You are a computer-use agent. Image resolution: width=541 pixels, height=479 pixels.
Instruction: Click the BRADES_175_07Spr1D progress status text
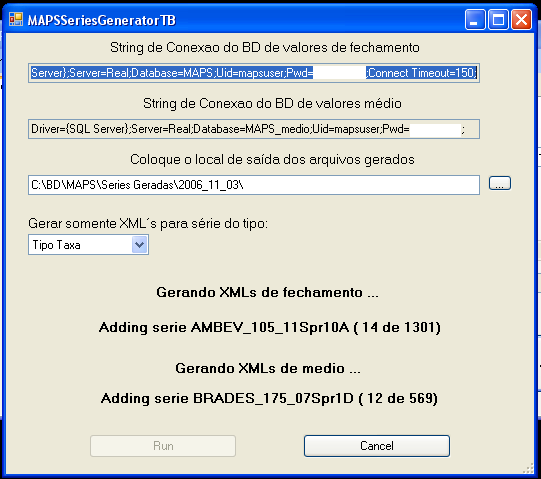(x=269, y=398)
